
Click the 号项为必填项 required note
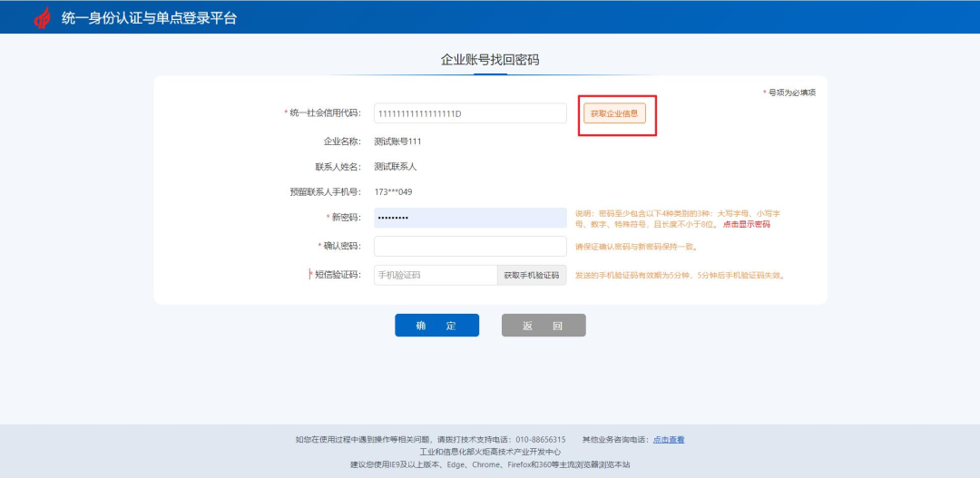[791, 93]
